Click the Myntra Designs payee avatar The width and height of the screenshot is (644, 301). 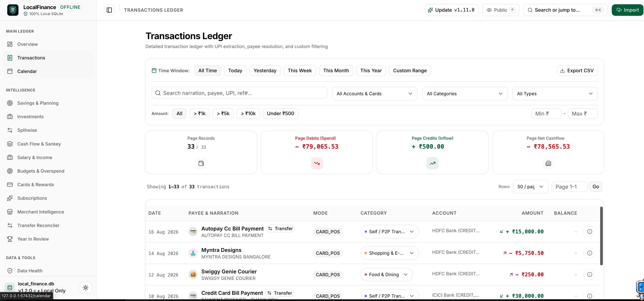tap(193, 253)
